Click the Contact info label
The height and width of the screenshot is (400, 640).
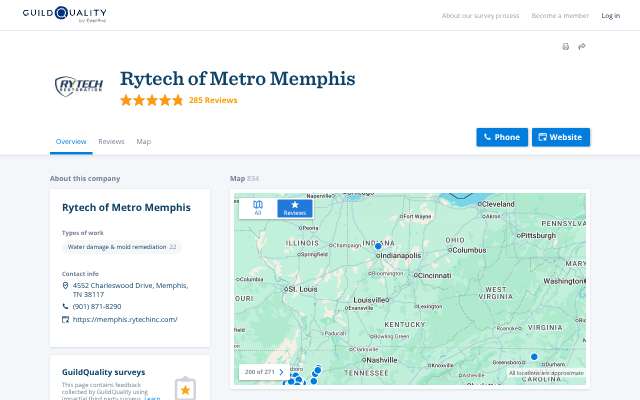pyautogui.click(x=80, y=273)
